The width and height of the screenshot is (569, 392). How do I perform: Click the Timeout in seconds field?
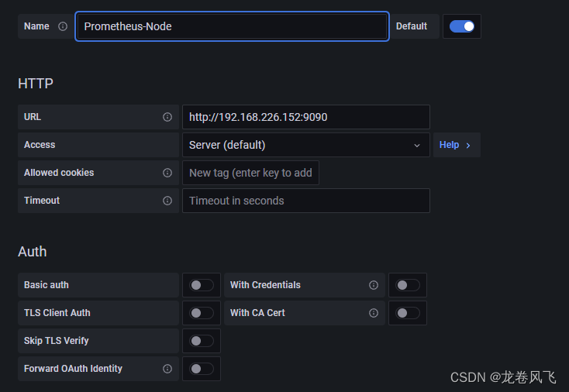tap(306, 201)
